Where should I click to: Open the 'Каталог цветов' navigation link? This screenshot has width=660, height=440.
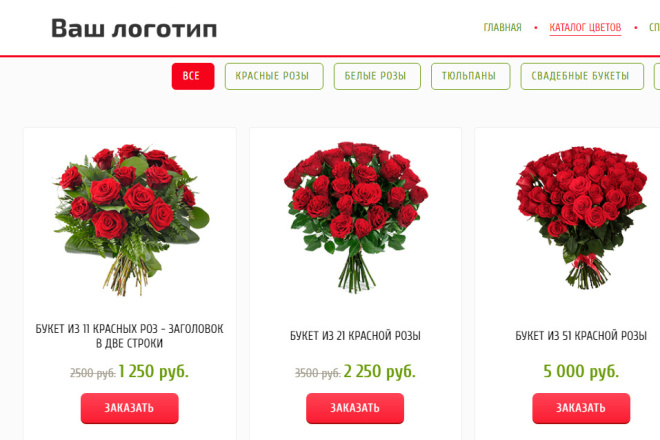point(585,27)
